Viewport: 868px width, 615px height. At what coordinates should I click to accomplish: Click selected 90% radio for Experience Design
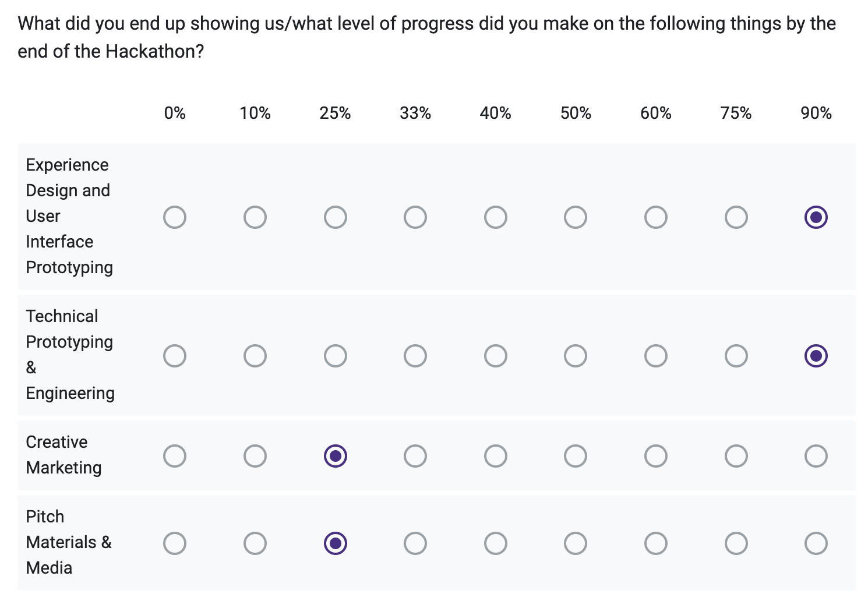(816, 217)
